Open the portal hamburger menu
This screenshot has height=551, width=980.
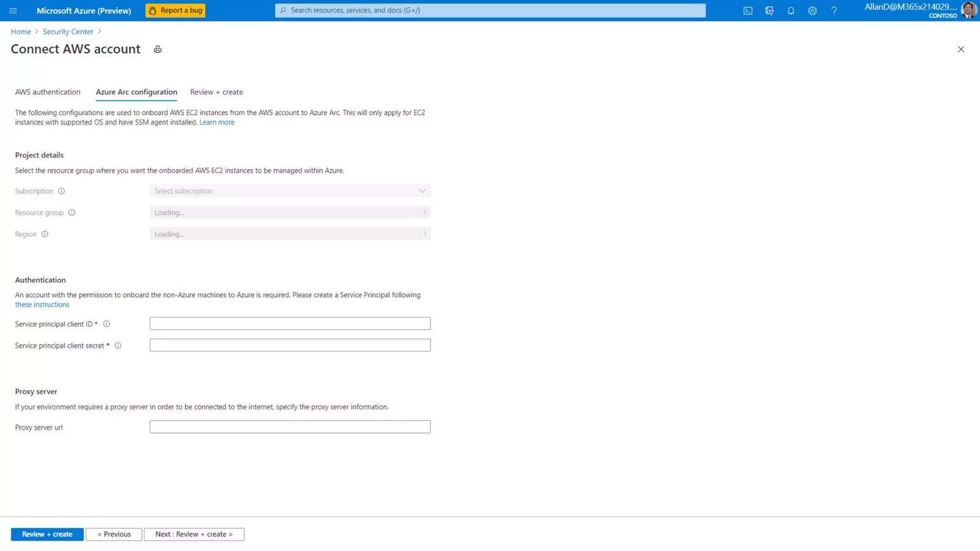click(13, 11)
